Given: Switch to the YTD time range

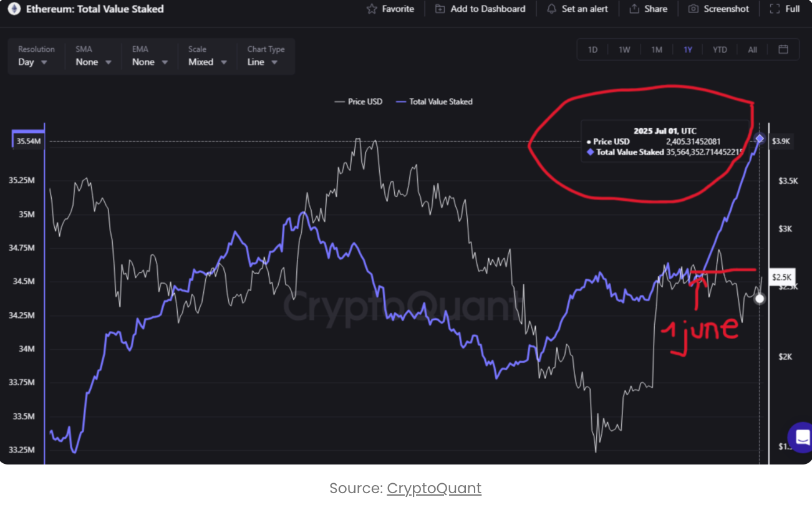Looking at the screenshot, I should [x=720, y=49].
